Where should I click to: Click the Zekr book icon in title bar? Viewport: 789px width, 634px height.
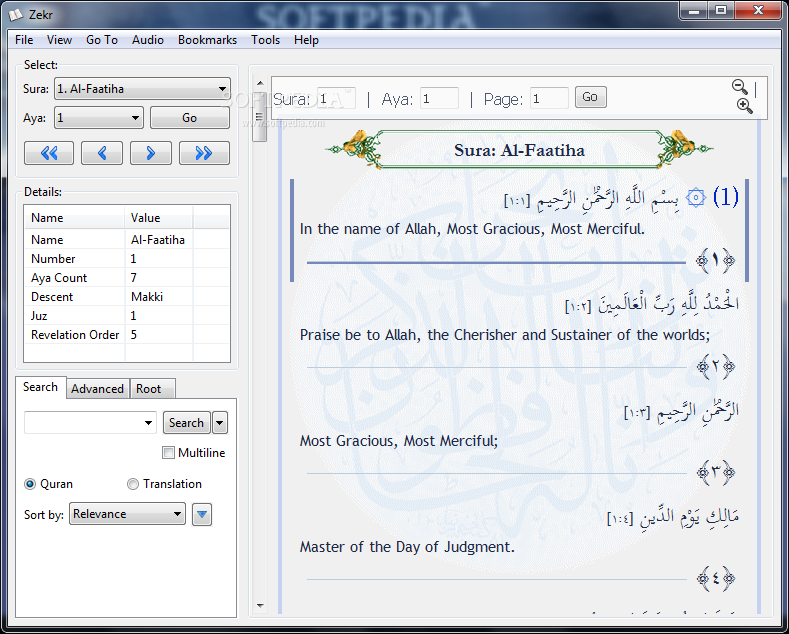pyautogui.click(x=16, y=15)
